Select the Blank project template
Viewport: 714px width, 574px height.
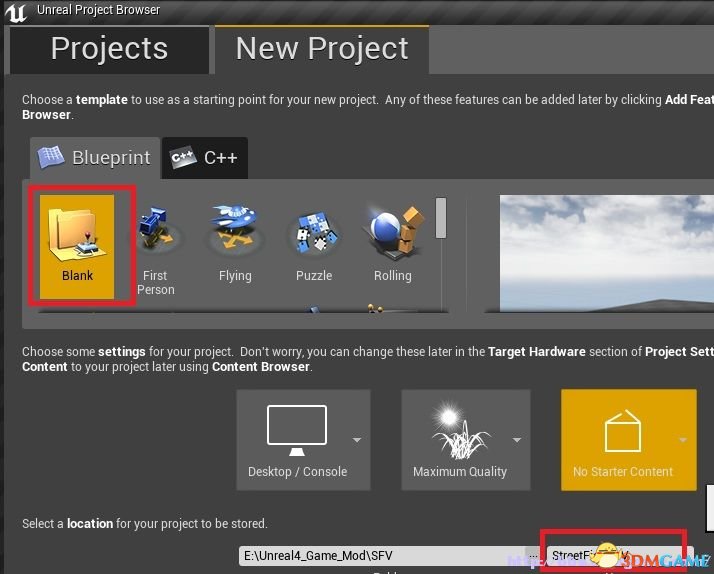[77, 246]
